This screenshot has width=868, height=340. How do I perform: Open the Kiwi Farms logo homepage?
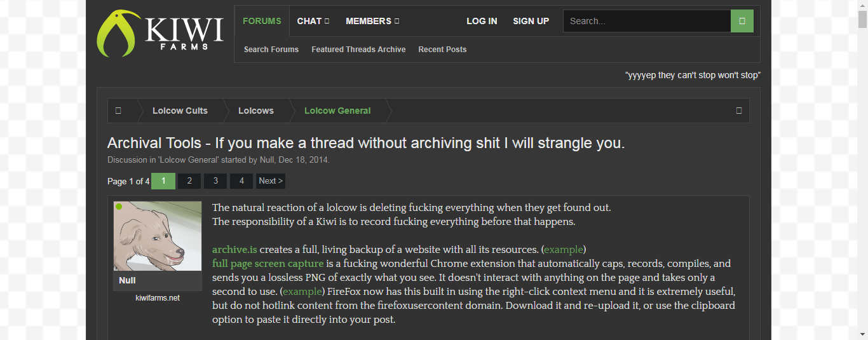tap(160, 34)
